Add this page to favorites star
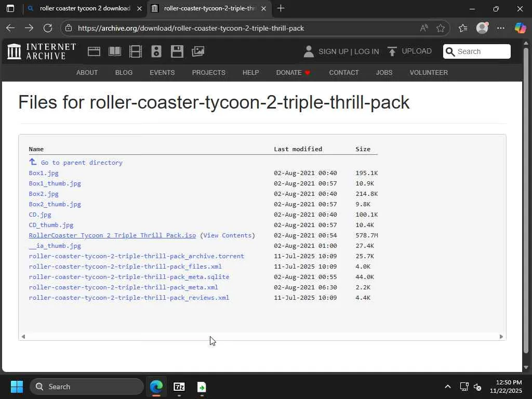 441,28
